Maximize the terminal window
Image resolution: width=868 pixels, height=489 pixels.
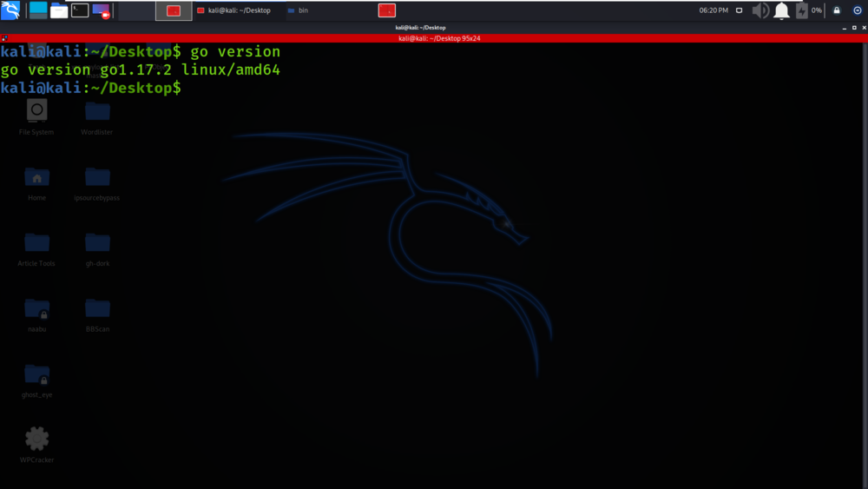854,28
